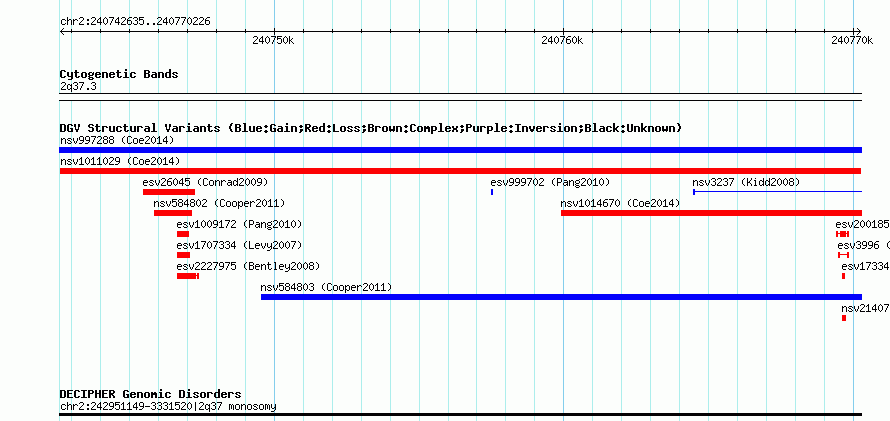Click the DECIPHER 2q37 monosomy black bar
Viewport: 890px width, 421px height.
point(460,415)
